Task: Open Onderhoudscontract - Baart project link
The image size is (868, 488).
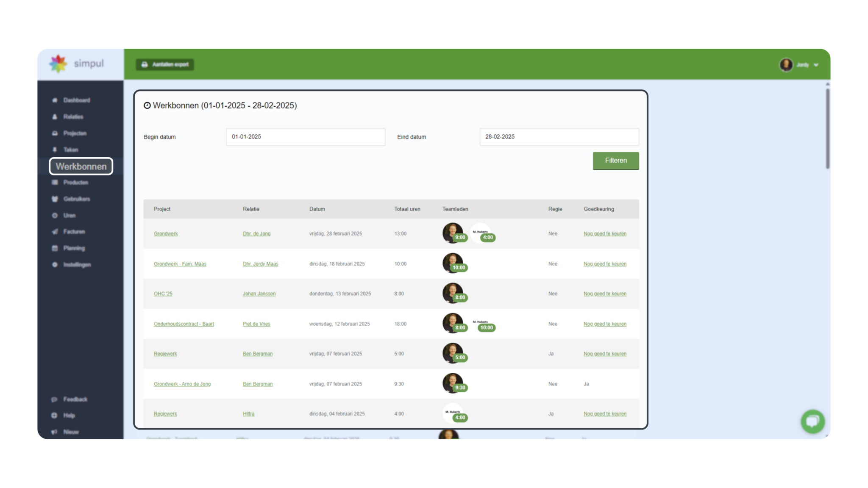Action: coord(184,324)
